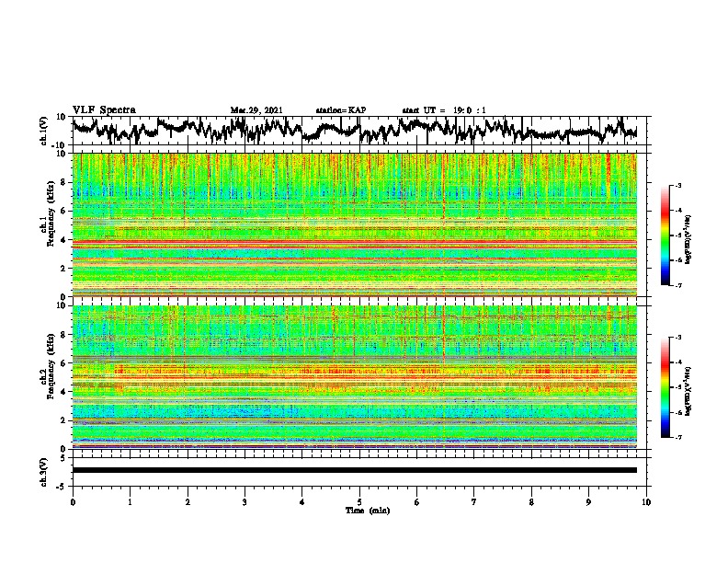The image size is (728, 563).
Task: Click the time axis tick label '8'
Action: point(531,502)
